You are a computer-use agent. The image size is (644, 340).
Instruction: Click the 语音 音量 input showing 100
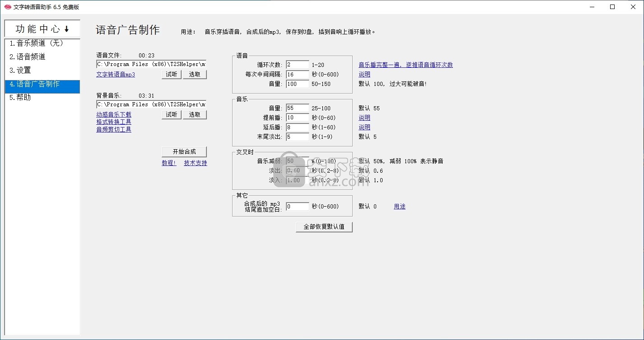point(298,84)
